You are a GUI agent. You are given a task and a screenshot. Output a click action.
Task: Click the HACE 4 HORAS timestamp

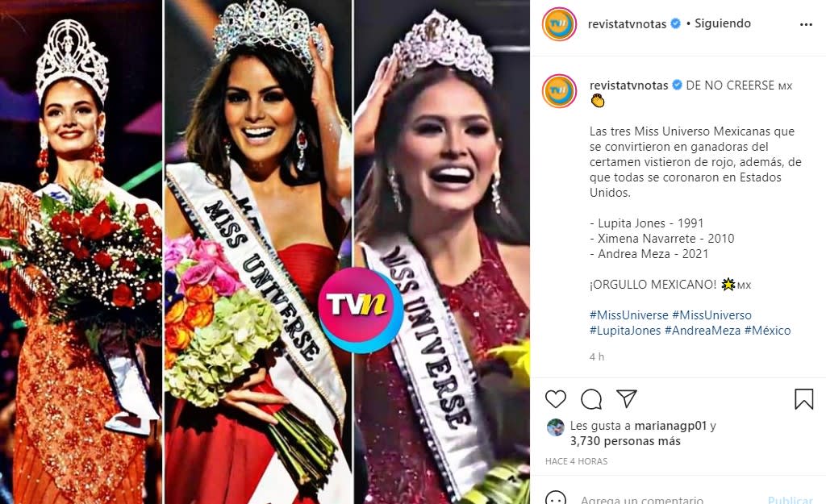[576, 461]
